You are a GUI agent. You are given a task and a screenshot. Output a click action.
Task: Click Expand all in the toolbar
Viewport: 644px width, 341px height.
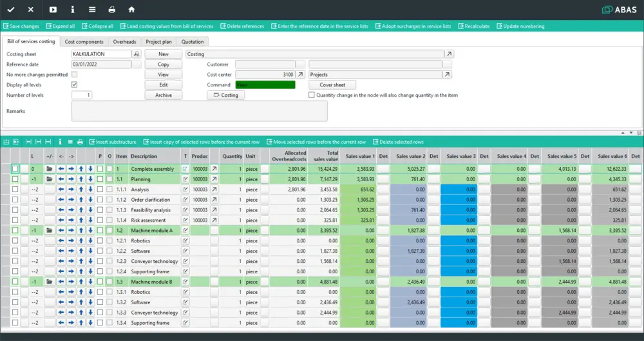pyautogui.click(x=61, y=26)
